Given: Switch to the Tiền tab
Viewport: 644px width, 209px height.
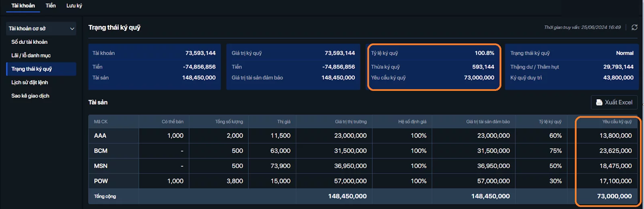Looking at the screenshot, I should click(50, 5).
